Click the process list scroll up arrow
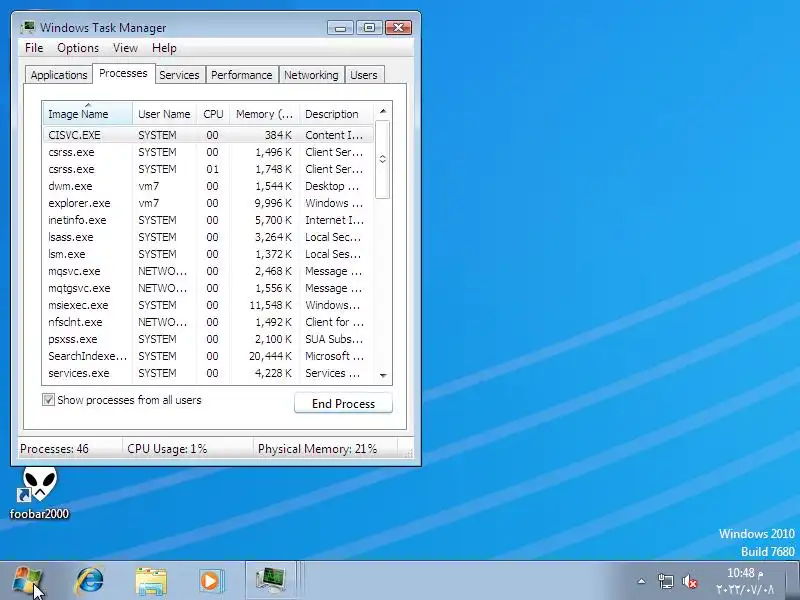This screenshot has height=600, width=800. point(383,111)
